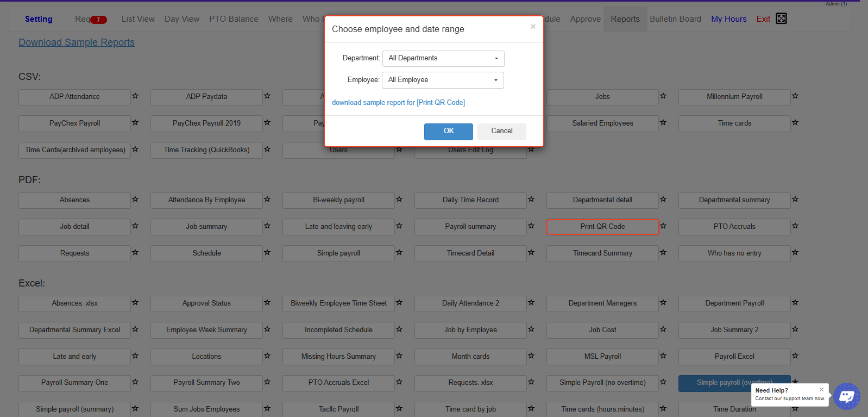868x417 pixels.
Task: Mark Who has no entry as favorite
Action: pos(795,253)
